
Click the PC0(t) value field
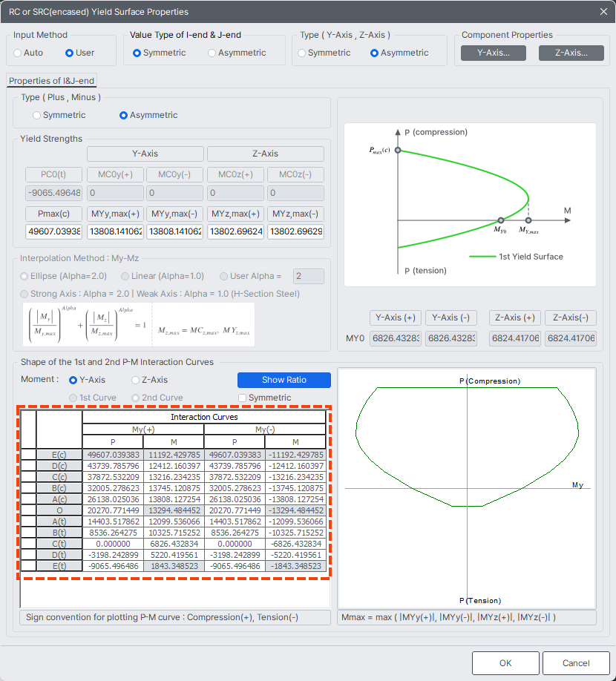(x=54, y=193)
